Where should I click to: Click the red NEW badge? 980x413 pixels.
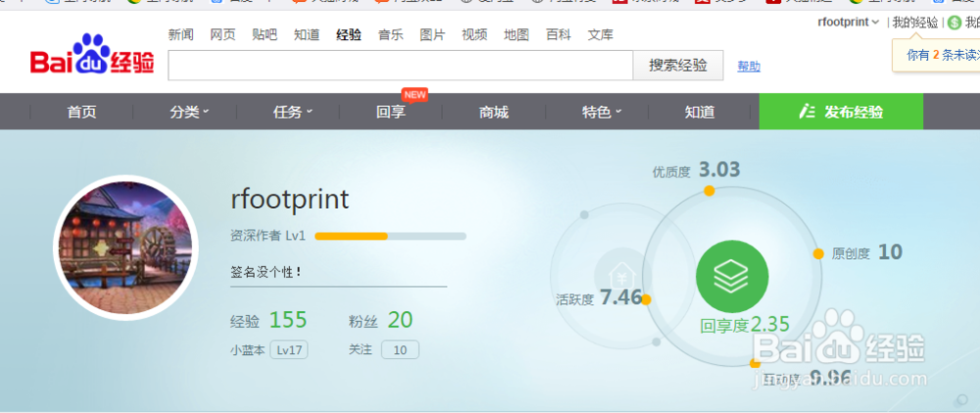[x=415, y=95]
